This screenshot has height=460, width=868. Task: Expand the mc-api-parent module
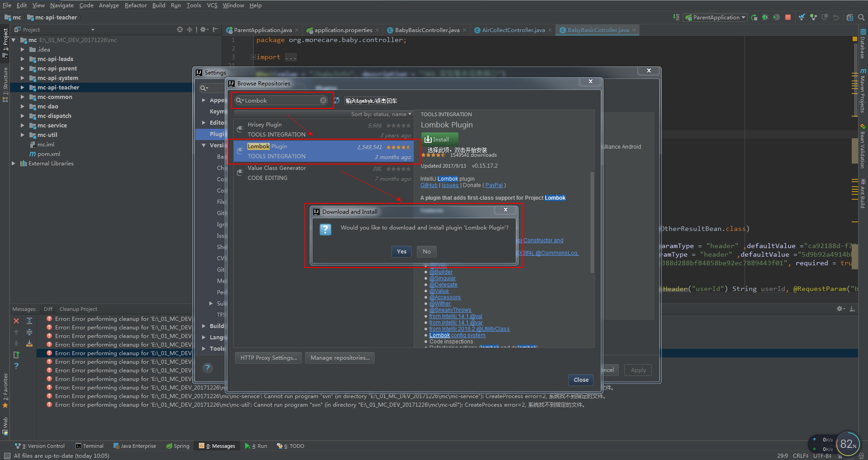pos(22,68)
